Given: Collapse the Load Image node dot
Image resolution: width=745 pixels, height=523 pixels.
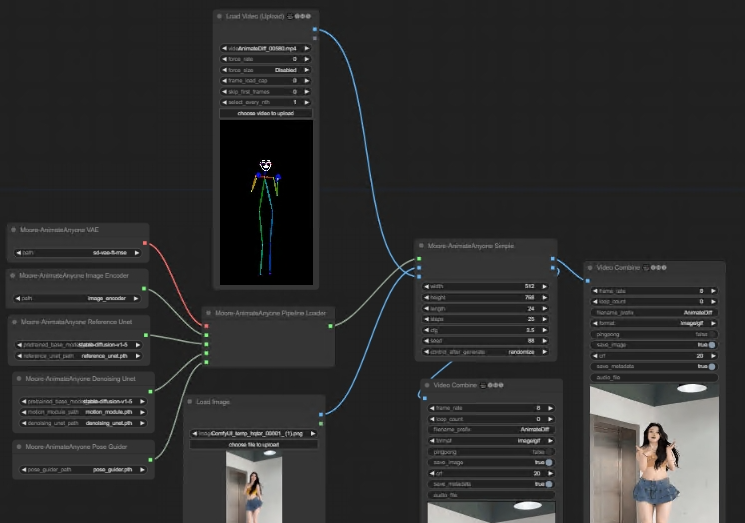Looking at the screenshot, I should coord(190,402).
